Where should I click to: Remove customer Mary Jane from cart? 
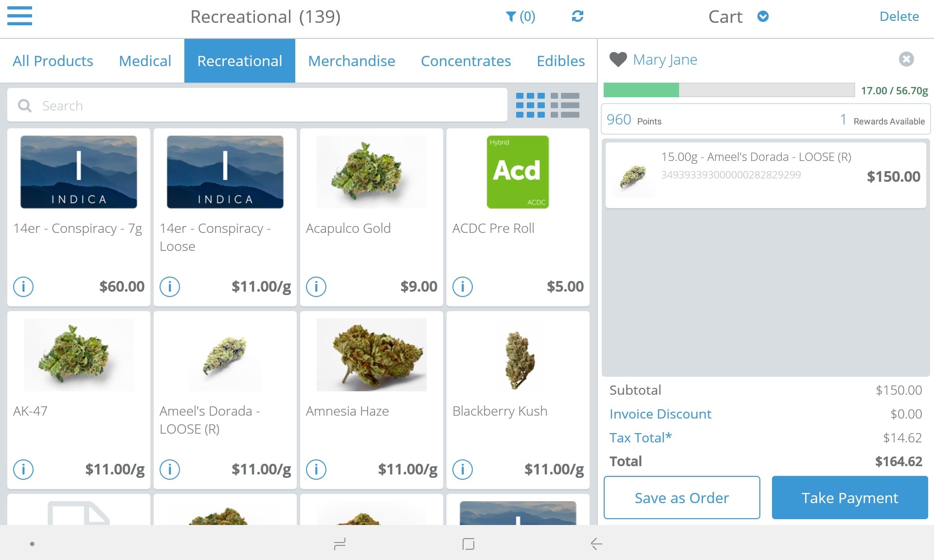click(906, 59)
